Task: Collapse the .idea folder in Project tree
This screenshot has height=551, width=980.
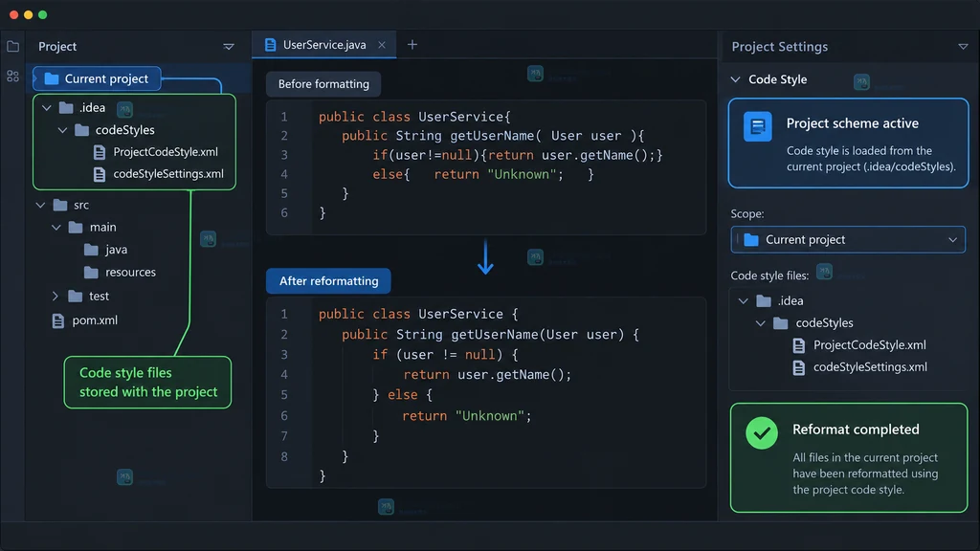Action: coord(47,107)
